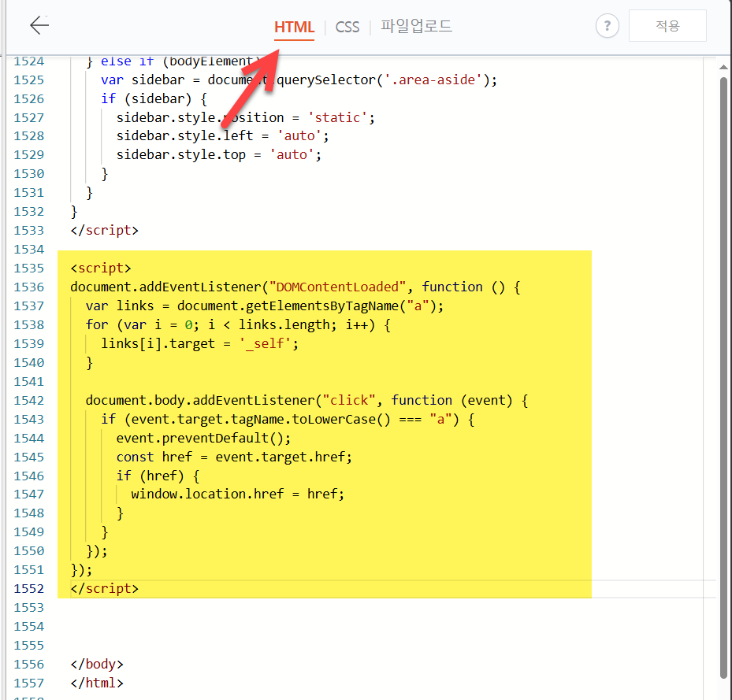This screenshot has width=732, height=700.
Task: Click the 'static' string on line 1527
Action: (x=337, y=117)
